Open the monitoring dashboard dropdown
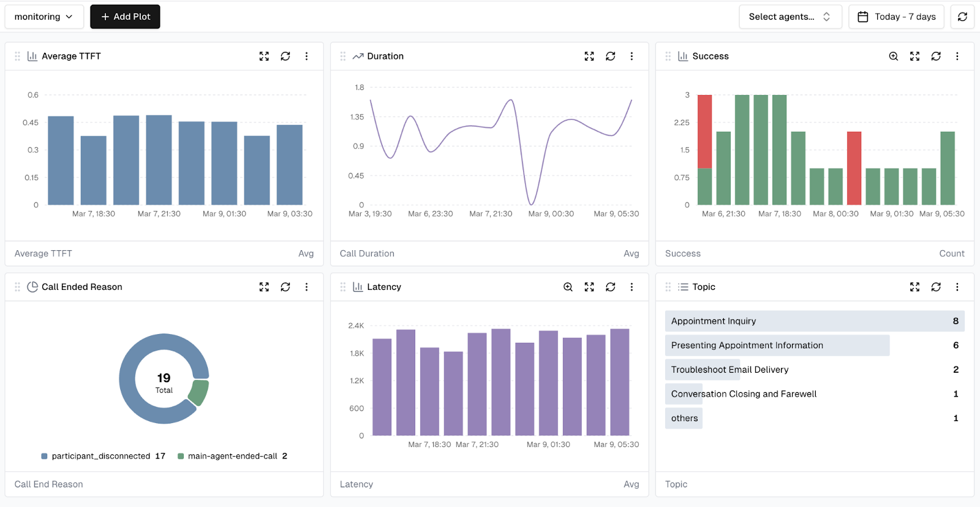The width and height of the screenshot is (980, 507). (43, 17)
